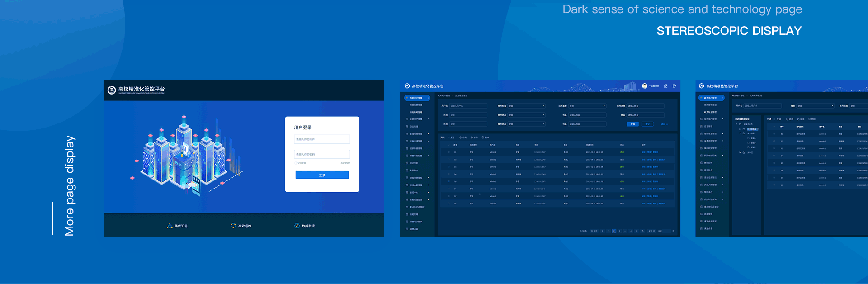Select highlighted folder node in right window tree

[753, 129]
